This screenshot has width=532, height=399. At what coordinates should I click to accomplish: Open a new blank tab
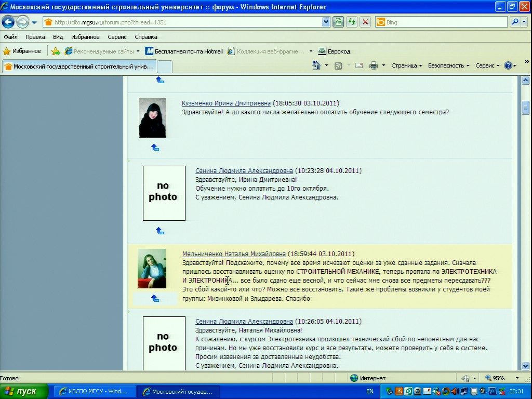tap(165, 66)
